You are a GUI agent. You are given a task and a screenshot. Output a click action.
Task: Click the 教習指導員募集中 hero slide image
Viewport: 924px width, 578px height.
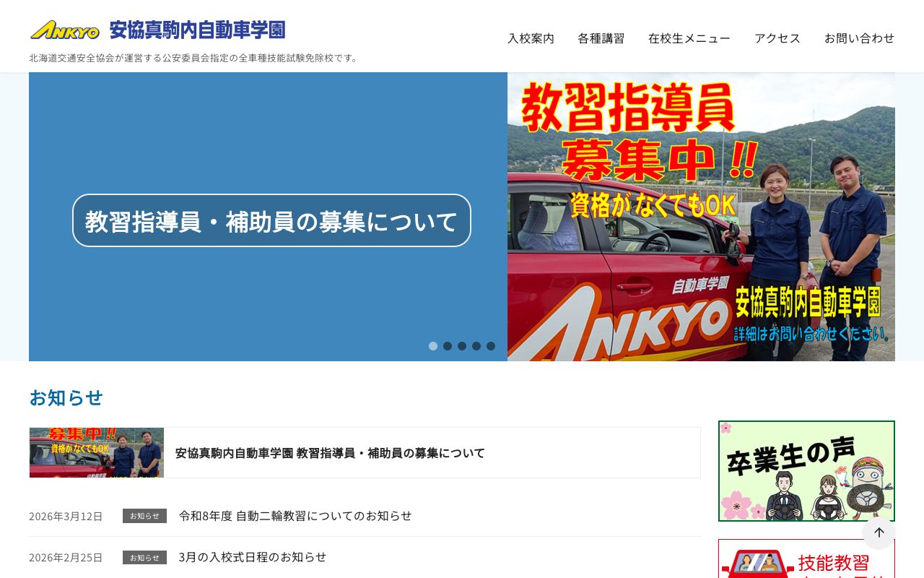pos(701,216)
